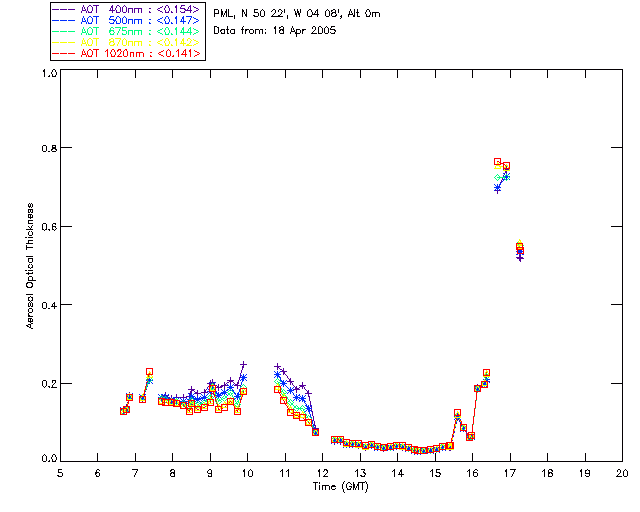The image size is (640, 512).
Task: Click the x-axis label 16
Action: click(473, 473)
